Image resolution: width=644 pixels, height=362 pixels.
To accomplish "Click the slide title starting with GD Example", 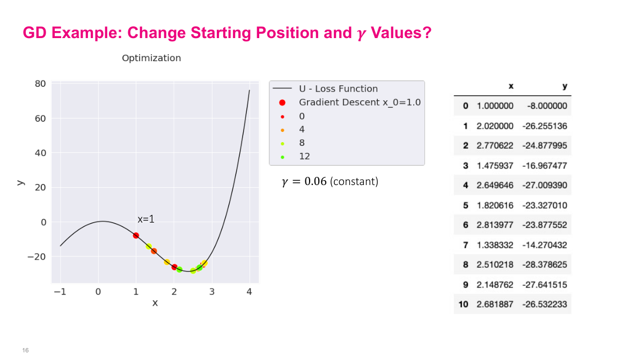I will [x=227, y=33].
